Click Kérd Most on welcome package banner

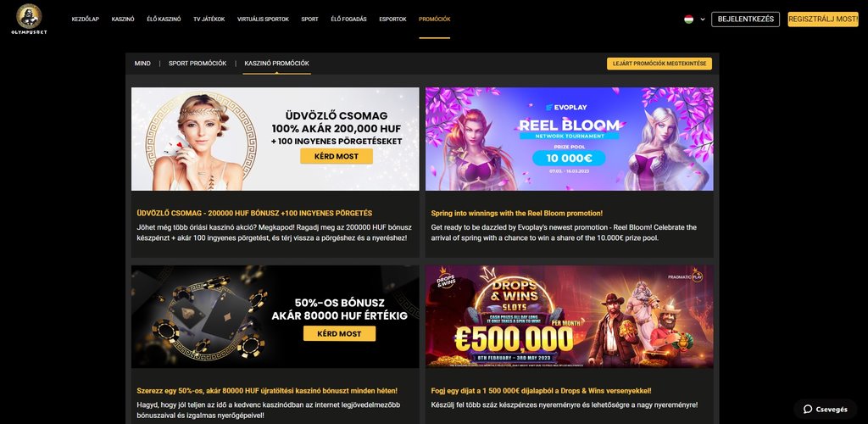click(336, 156)
